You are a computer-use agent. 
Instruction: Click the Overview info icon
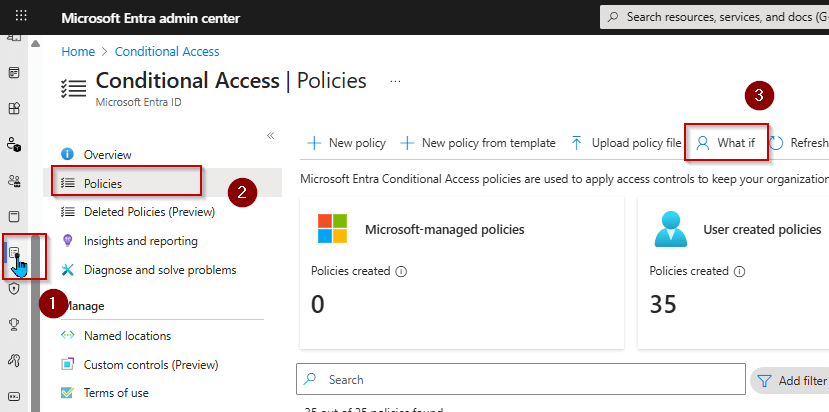pos(68,155)
